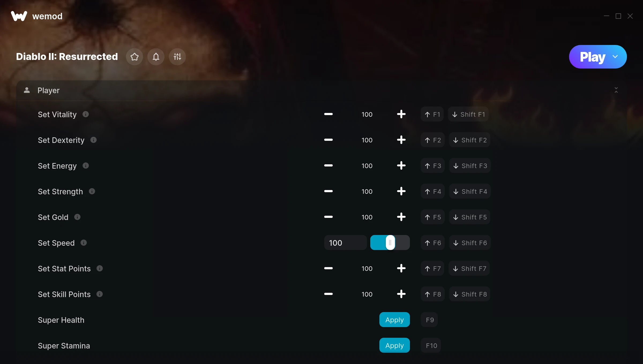Increase Set Dexterity with plus button
Screen dimensions: 643x364
tap(401, 140)
